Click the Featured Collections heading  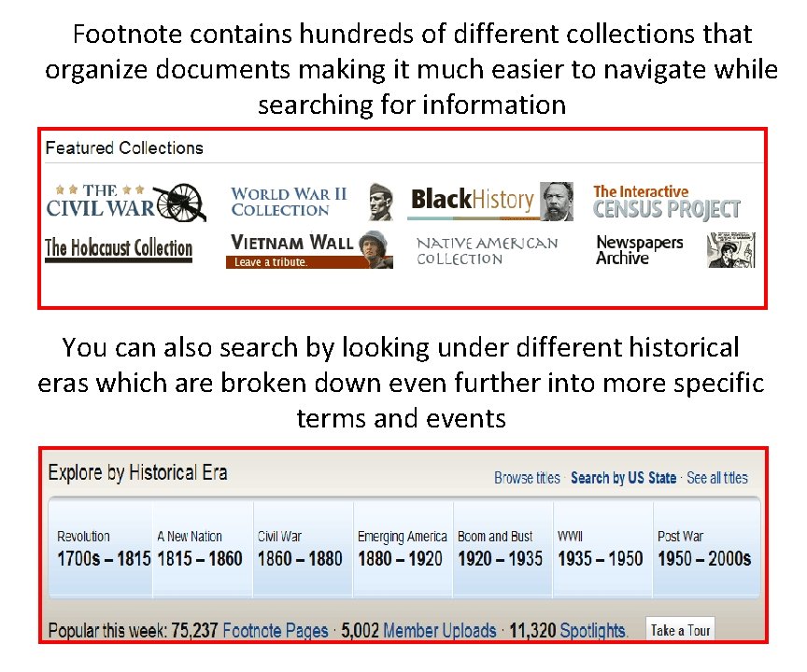pyautogui.click(x=124, y=148)
